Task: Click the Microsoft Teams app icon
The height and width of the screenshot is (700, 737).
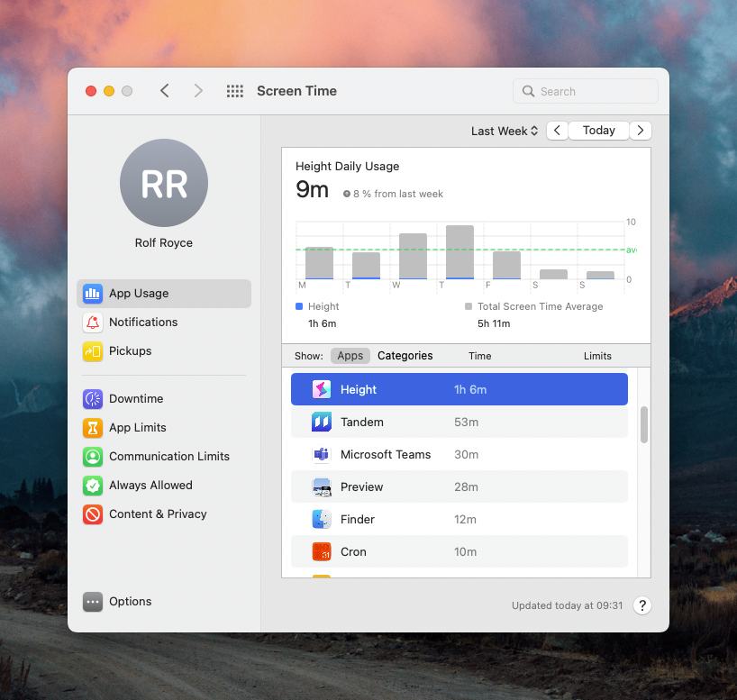Action: 322,454
